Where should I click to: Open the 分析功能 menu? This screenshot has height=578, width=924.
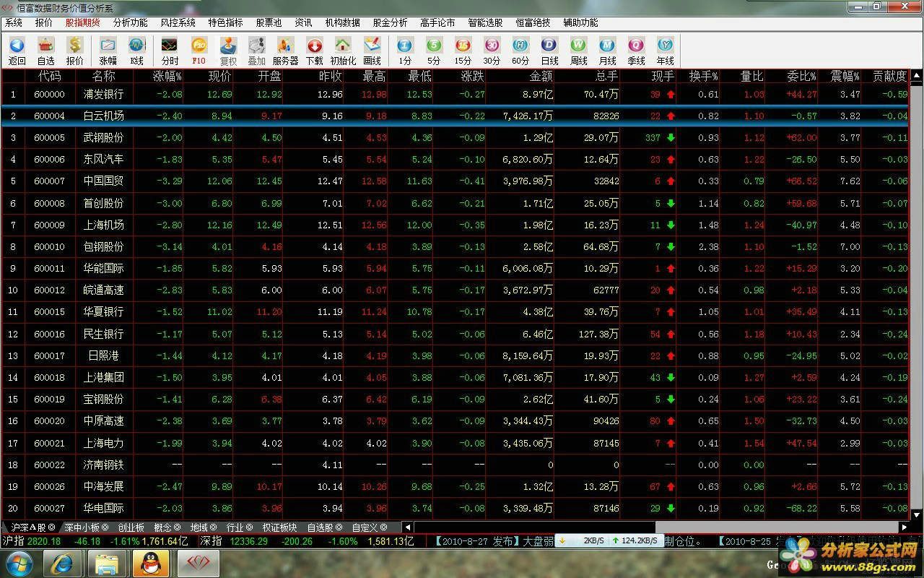(131, 23)
